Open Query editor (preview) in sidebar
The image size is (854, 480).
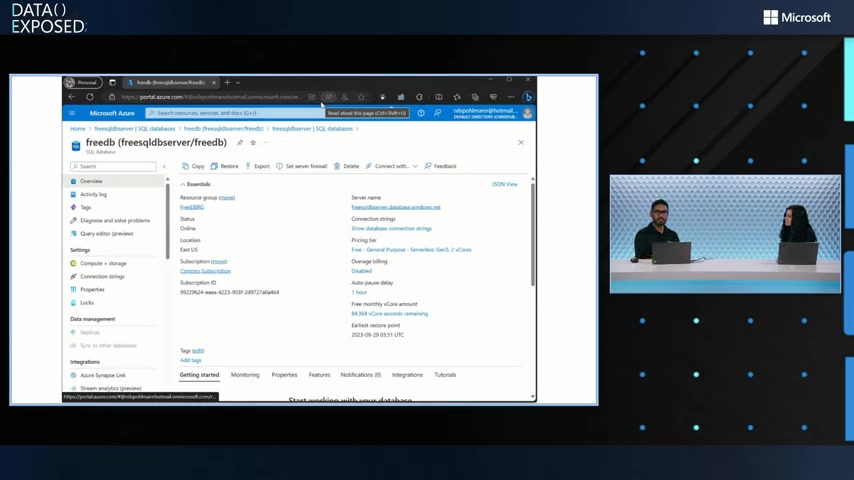[x=106, y=233]
